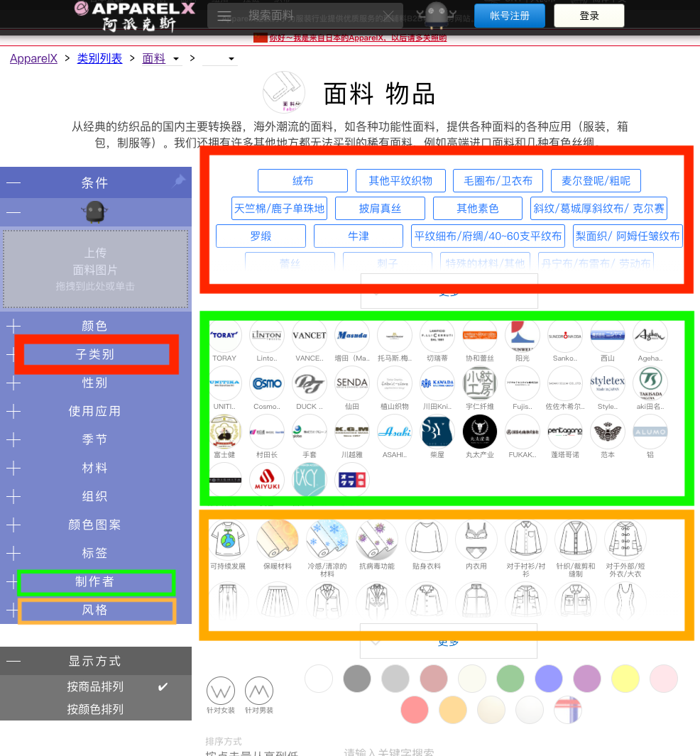This screenshot has width=700, height=756.
Task: Choose the pentagono 蓬塔哥诺 brand logo
Action: point(565,432)
